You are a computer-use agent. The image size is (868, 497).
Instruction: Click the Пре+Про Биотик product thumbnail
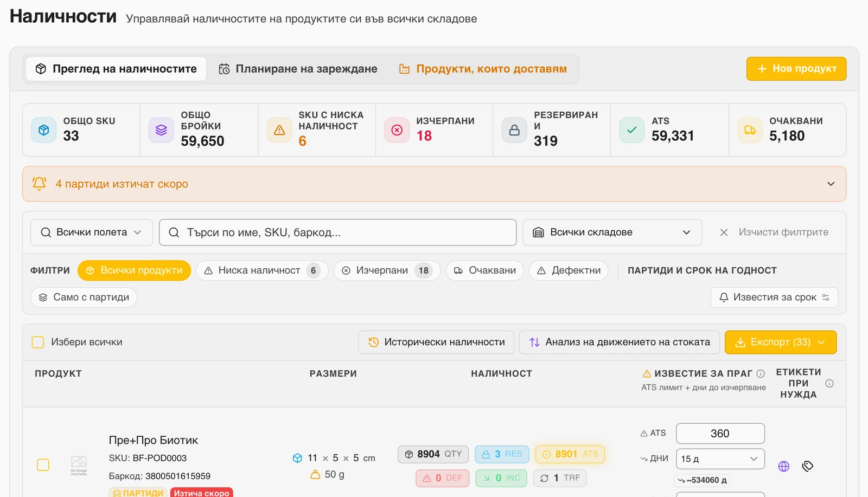click(79, 465)
